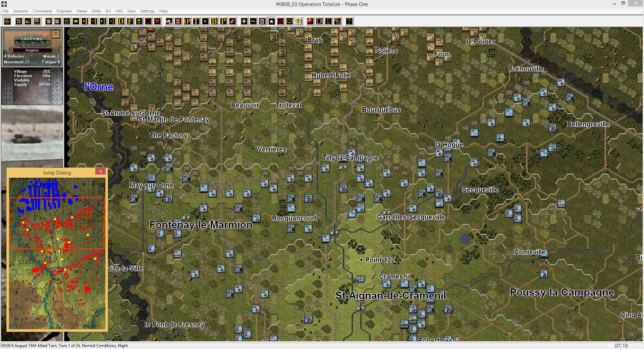The width and height of the screenshot is (644, 349).
Task: Open the Command menu
Action: (x=42, y=11)
